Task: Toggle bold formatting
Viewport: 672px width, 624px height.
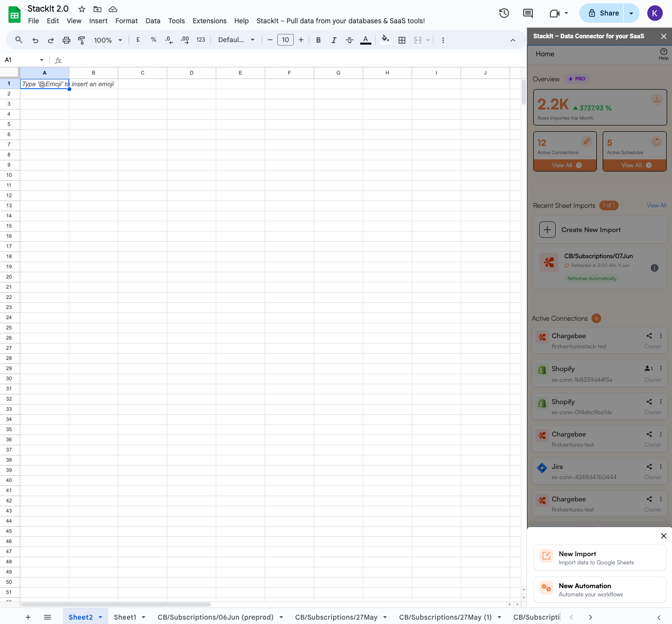Action: tap(319, 40)
